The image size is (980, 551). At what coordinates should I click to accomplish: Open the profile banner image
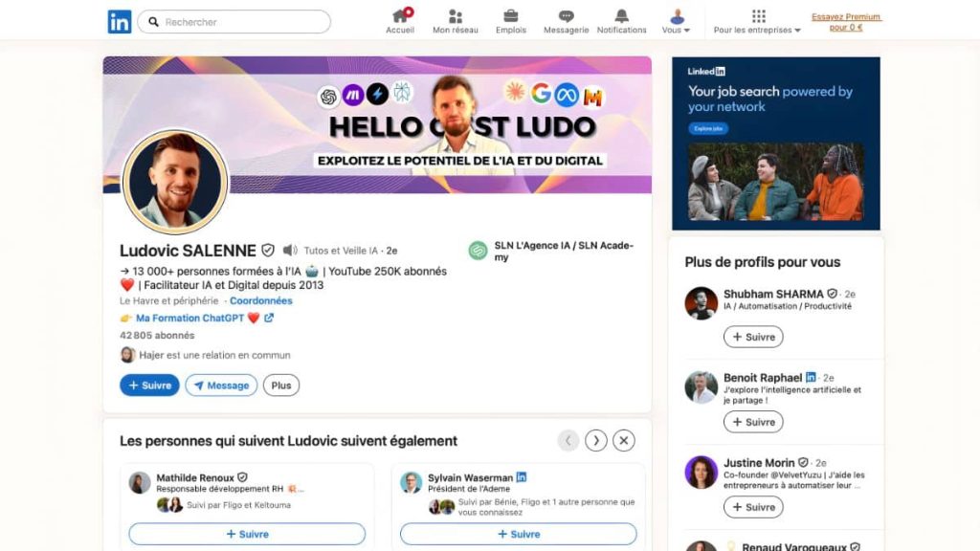377,125
